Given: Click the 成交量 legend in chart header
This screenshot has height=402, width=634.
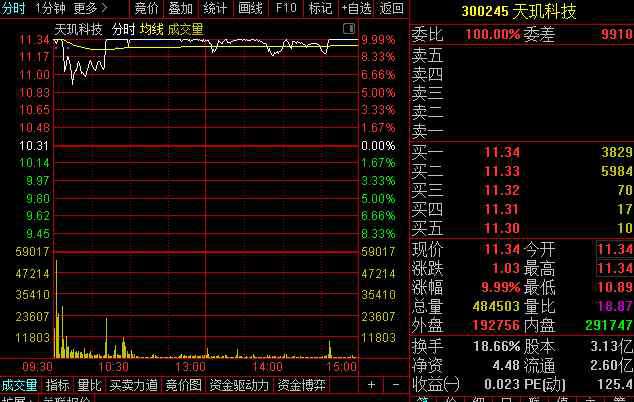Looking at the screenshot, I should pos(186,30).
